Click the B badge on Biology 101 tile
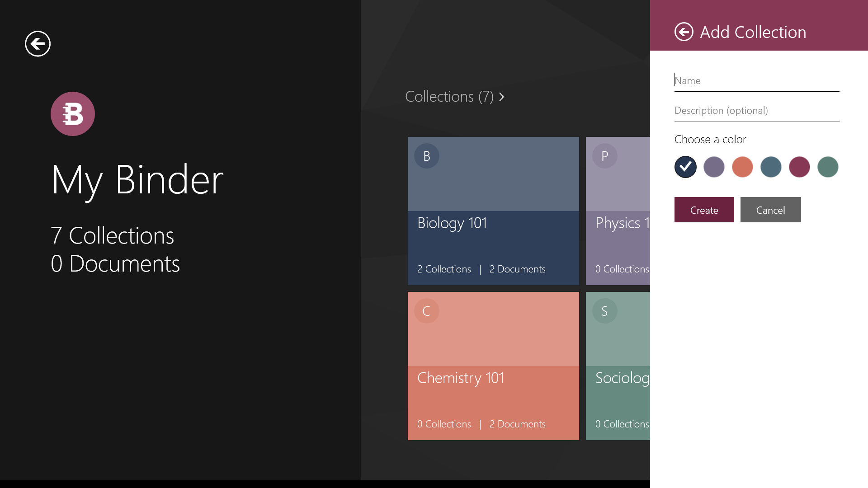This screenshot has width=868, height=488. [426, 156]
